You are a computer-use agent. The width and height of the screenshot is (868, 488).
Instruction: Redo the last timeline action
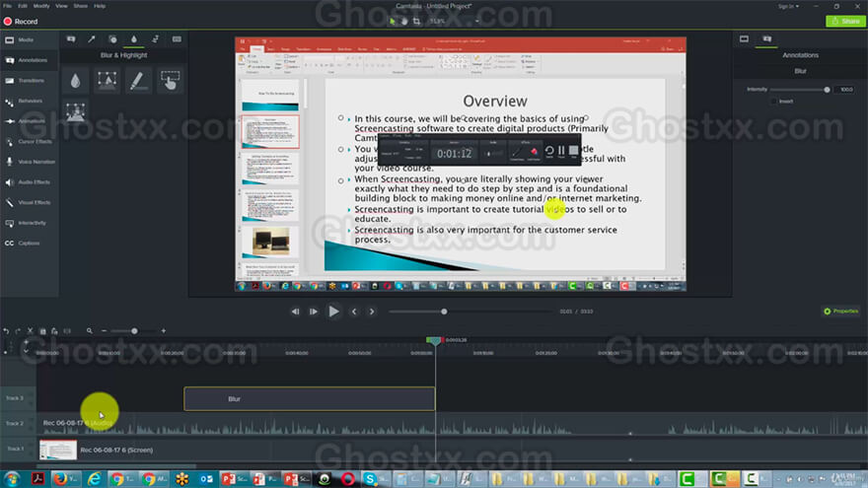tap(18, 331)
